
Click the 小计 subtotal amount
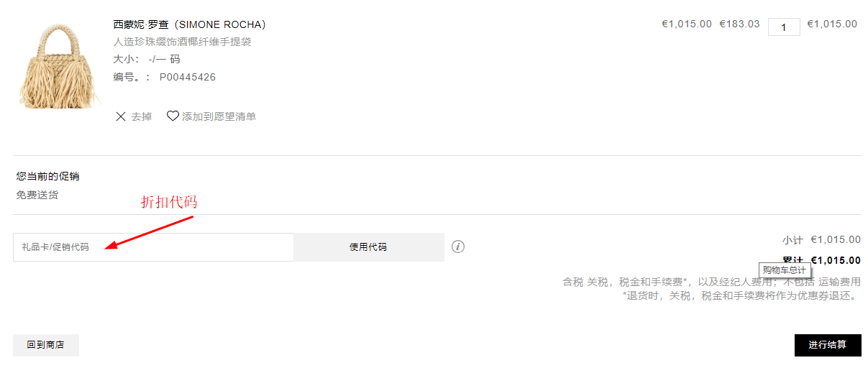(835, 240)
